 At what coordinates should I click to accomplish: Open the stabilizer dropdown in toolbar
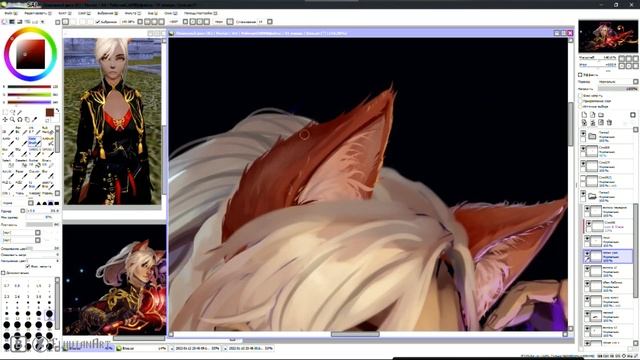270,22
